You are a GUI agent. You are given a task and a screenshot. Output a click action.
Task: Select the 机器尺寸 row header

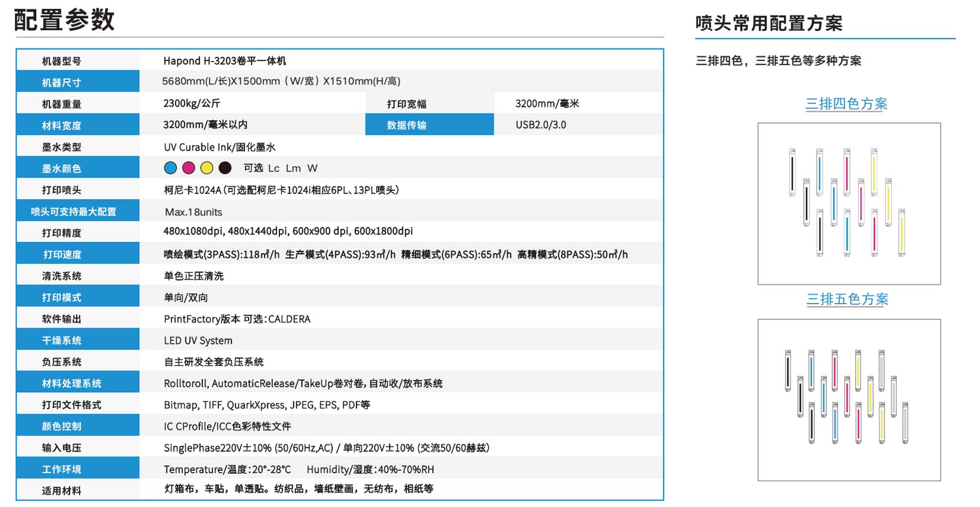(62, 83)
